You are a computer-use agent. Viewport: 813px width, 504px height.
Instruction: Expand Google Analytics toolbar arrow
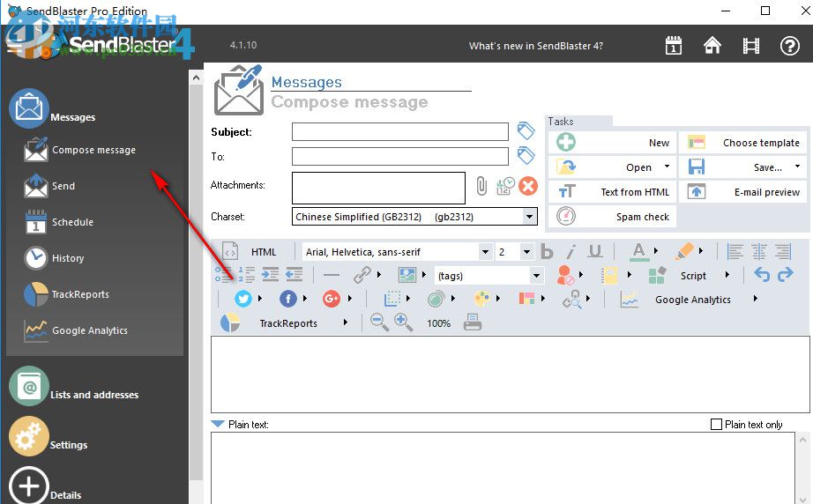click(756, 299)
